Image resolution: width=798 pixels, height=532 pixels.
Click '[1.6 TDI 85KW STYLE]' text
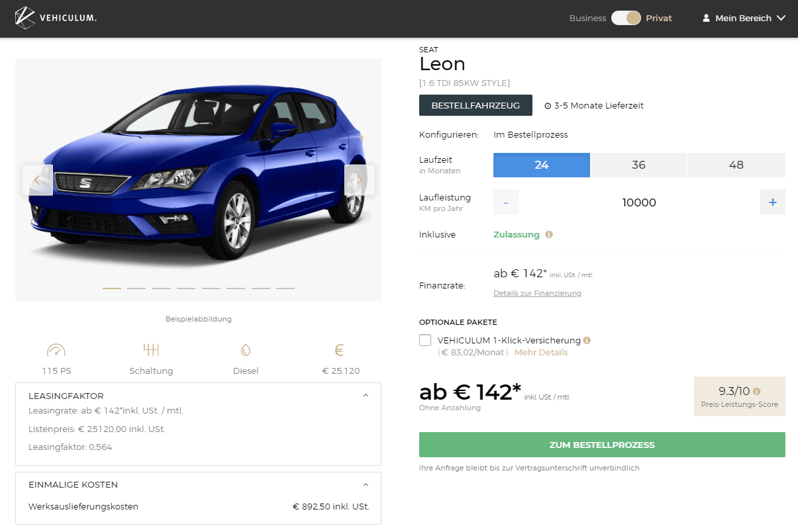(x=464, y=83)
